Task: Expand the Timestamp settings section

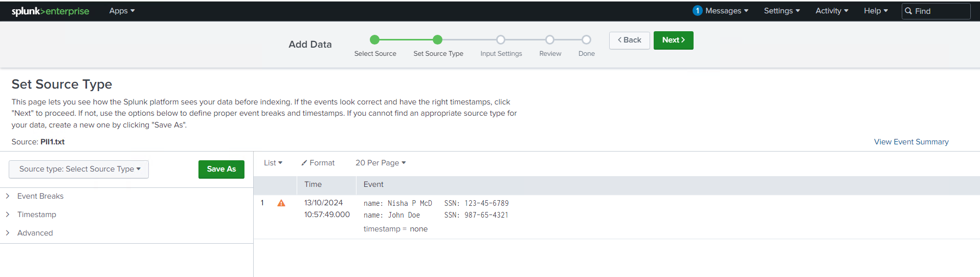Action: click(x=36, y=215)
